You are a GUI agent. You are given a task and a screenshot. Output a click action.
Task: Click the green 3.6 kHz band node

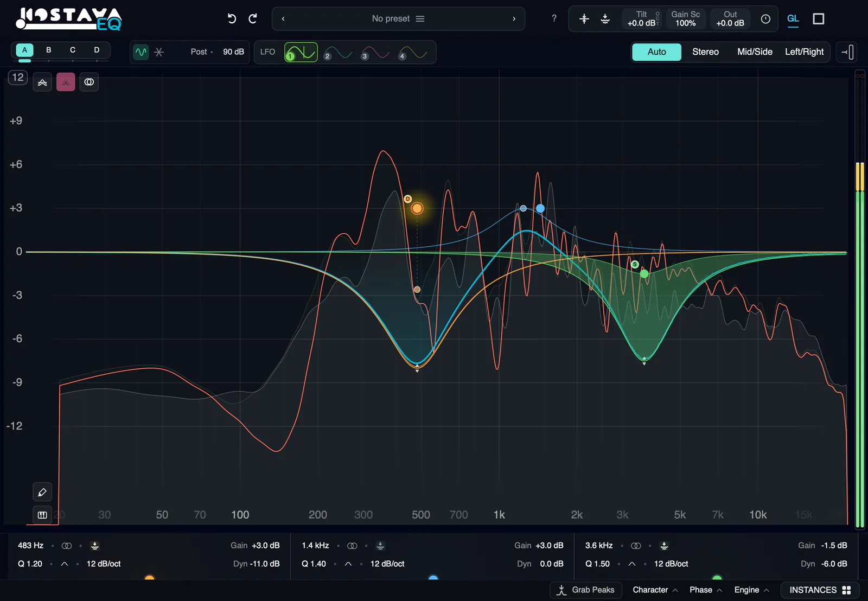pos(644,274)
